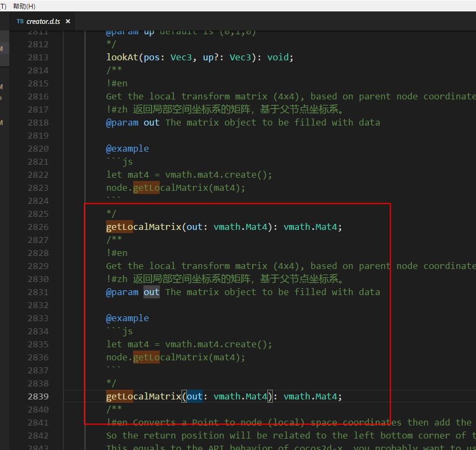Click line number 2841 in the gutter
The width and height of the screenshot is (476, 450).
click(38, 423)
